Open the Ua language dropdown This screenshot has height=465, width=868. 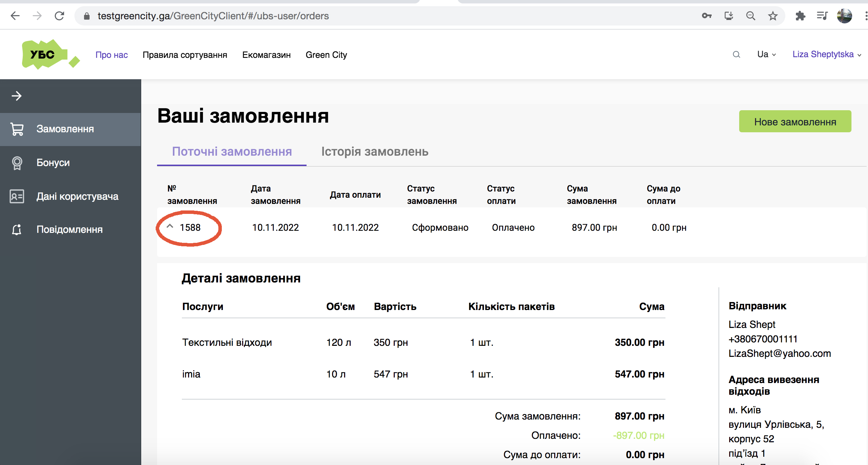tap(766, 54)
